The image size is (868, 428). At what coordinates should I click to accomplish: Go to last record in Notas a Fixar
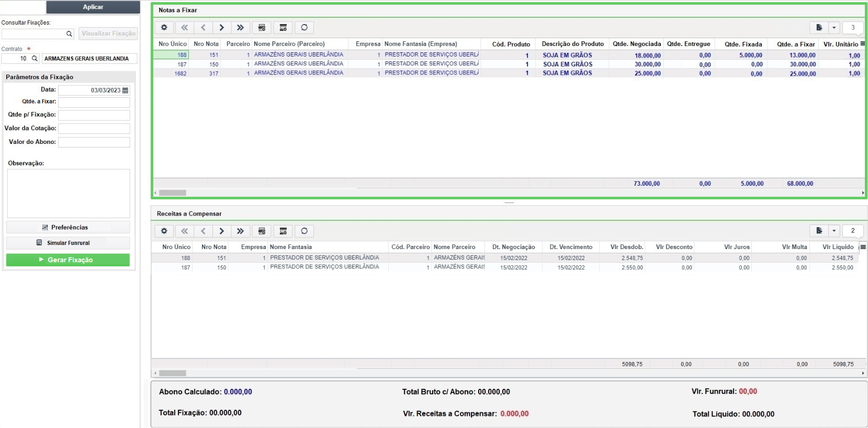click(x=240, y=28)
